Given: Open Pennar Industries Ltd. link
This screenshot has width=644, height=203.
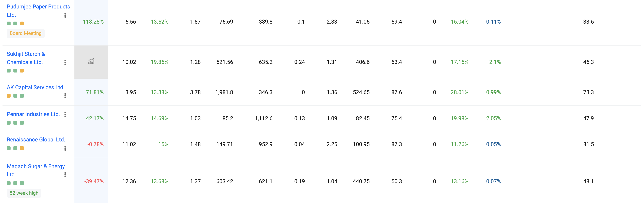Looking at the screenshot, I should [33, 114].
